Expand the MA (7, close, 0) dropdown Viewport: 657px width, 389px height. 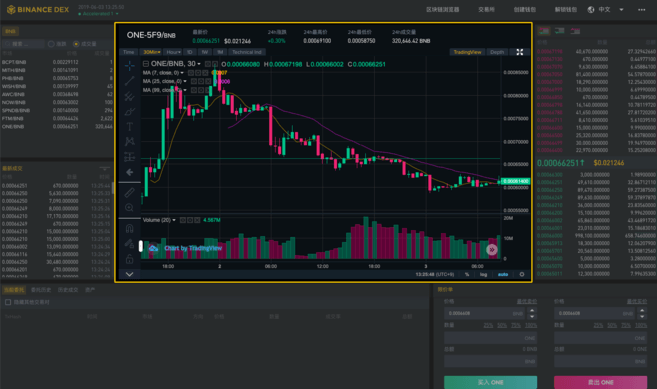click(x=182, y=73)
